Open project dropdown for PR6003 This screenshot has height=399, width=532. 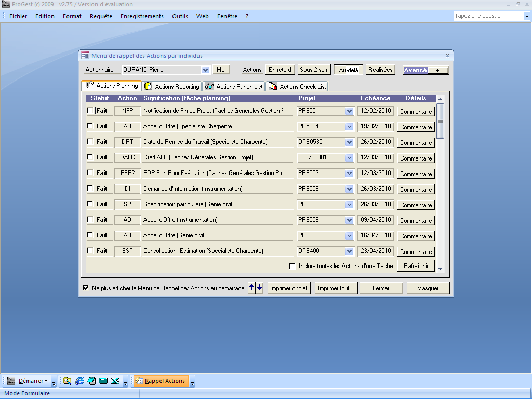click(350, 174)
